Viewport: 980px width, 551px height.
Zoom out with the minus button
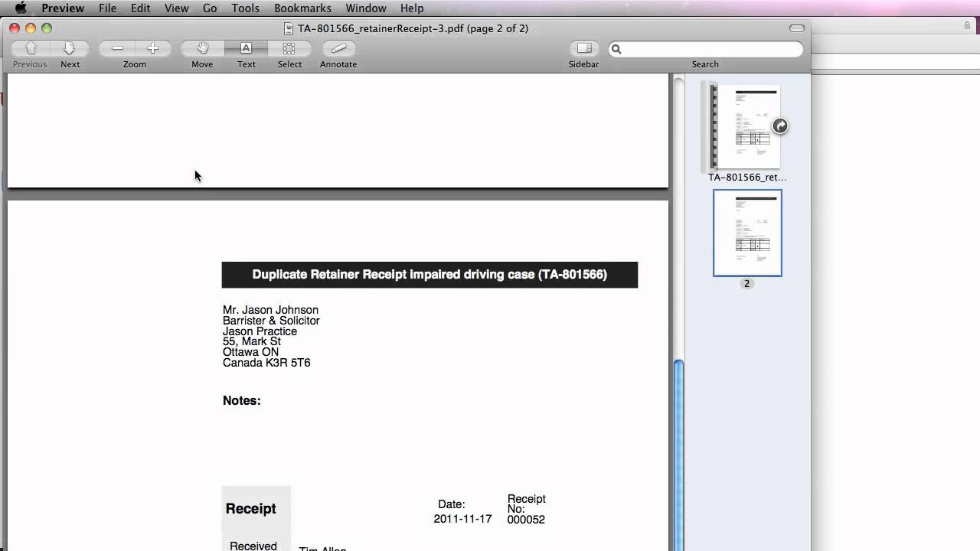[x=117, y=48]
